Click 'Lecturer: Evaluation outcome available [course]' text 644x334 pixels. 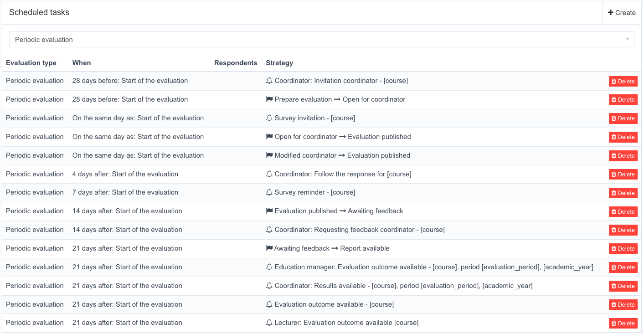tap(346, 323)
